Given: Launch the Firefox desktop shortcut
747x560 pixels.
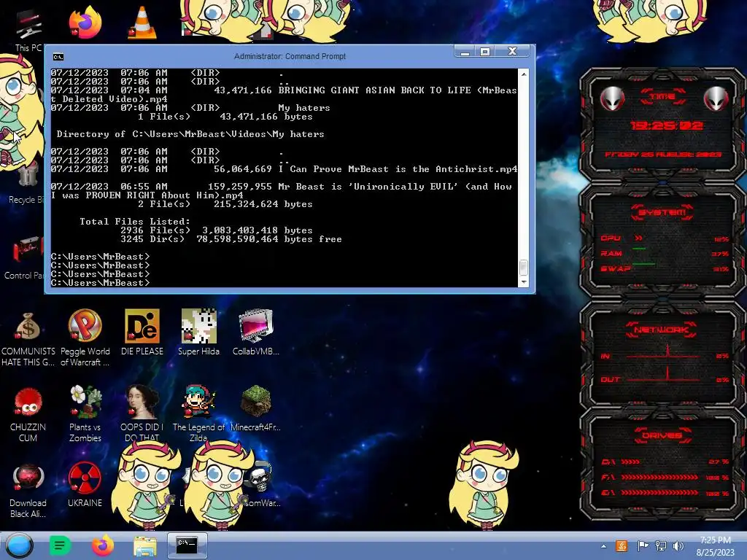Looking at the screenshot, I should (85, 23).
